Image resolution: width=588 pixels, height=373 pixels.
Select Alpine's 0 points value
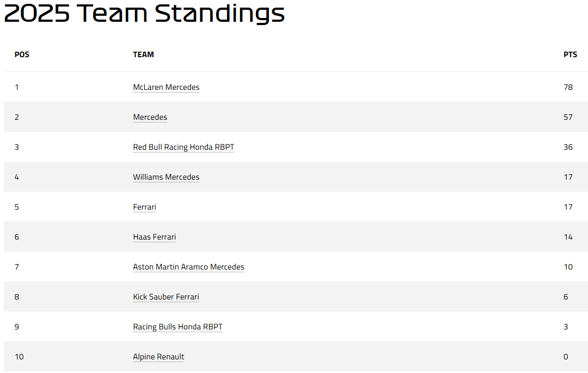[x=566, y=357]
